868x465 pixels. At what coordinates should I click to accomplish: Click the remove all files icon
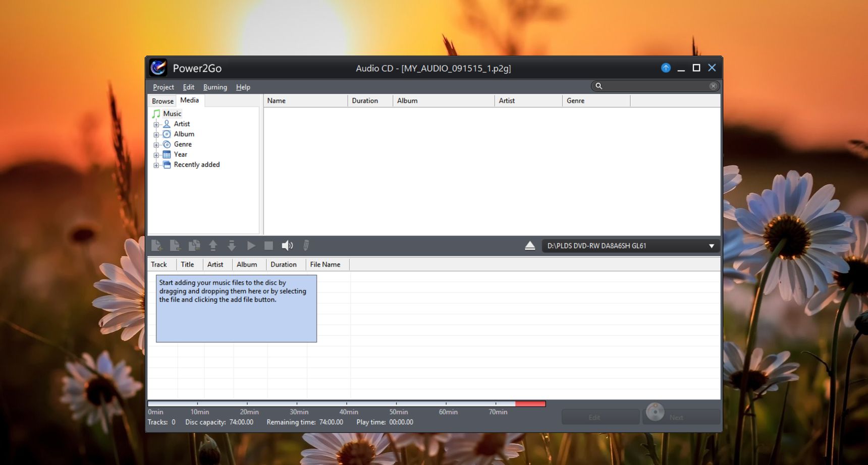194,246
